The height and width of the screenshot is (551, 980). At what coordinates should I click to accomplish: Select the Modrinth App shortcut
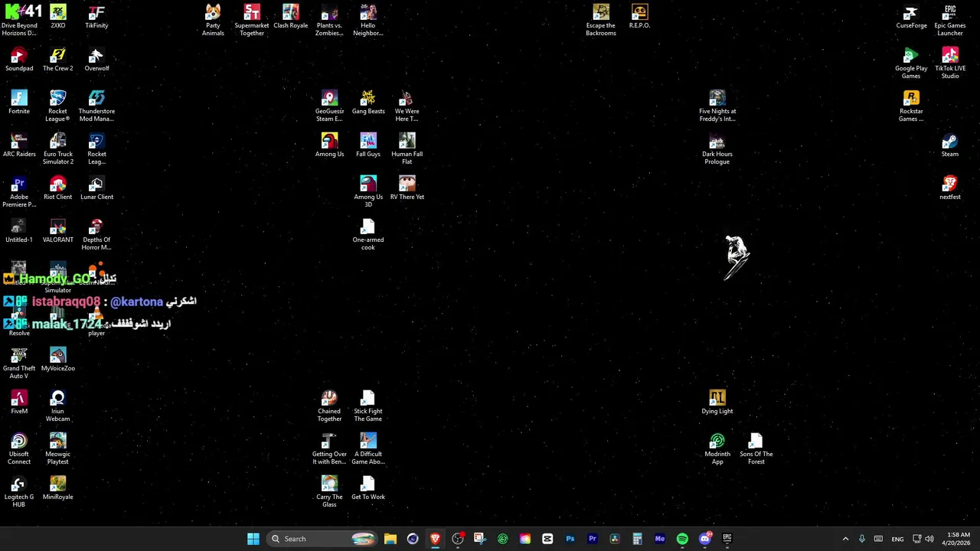tap(717, 448)
